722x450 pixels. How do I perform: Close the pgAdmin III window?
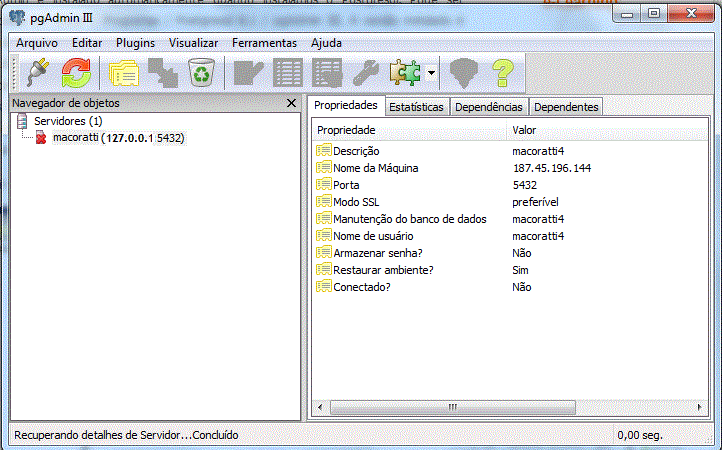[691, 14]
